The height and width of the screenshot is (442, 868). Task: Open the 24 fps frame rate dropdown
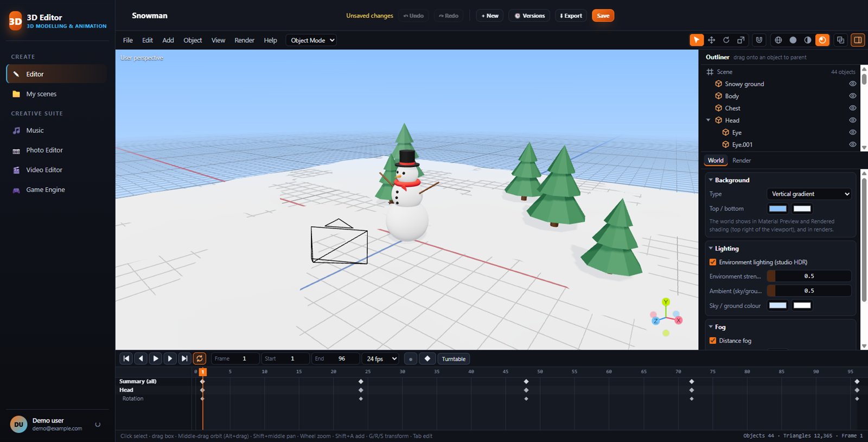[x=380, y=358]
